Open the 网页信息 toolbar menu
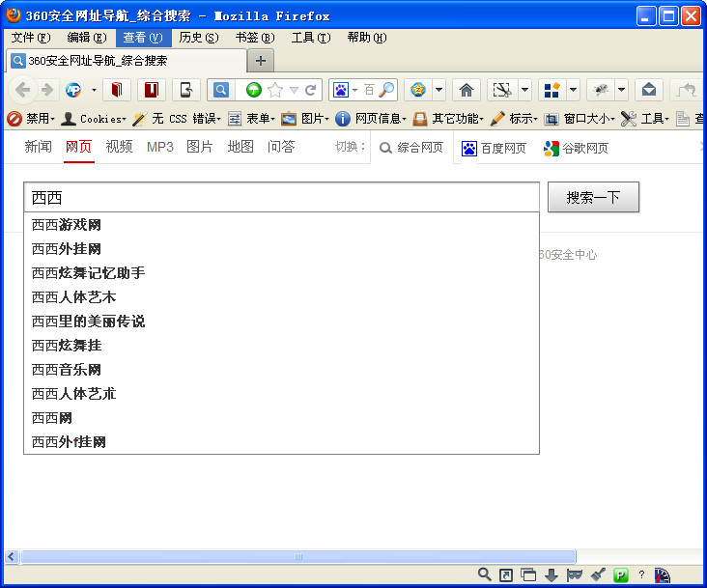This screenshot has width=707, height=588. point(371,119)
